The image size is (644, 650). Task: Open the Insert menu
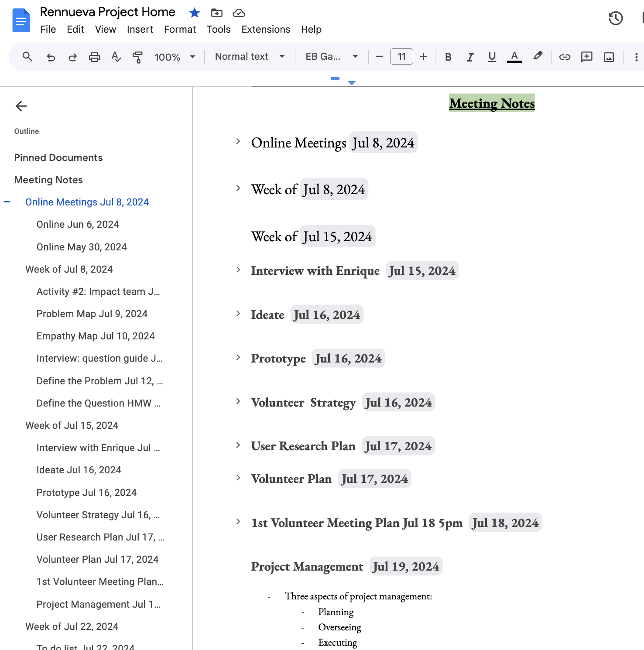click(140, 29)
